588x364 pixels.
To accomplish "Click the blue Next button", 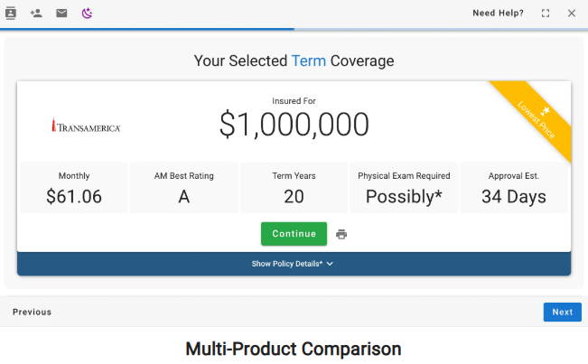I will coord(562,313).
